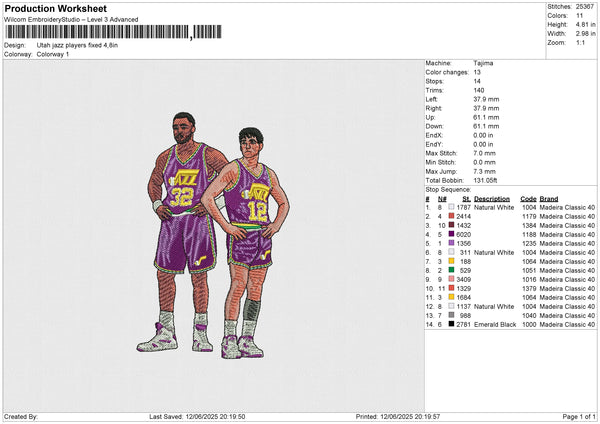
Task: Click the Colorway 1 value
Action: 53,54
